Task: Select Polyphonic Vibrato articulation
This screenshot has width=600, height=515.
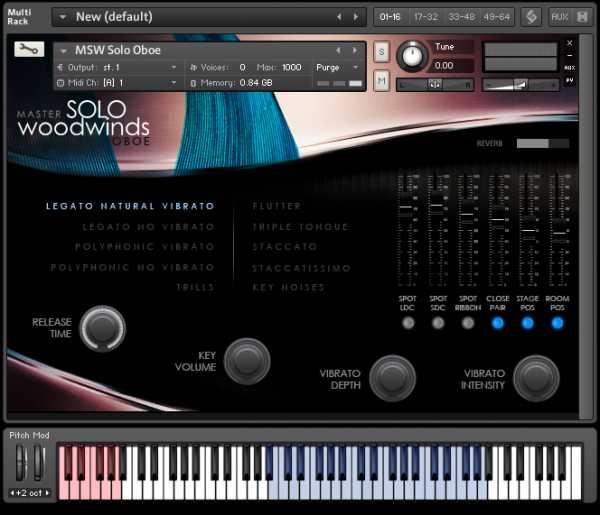Action: tap(145, 247)
